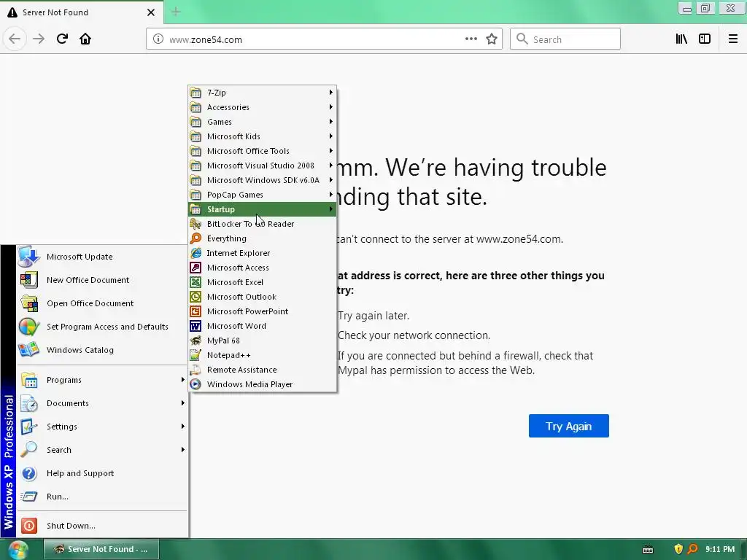
Task: Close the Server Not Found tab
Action: tap(150, 12)
